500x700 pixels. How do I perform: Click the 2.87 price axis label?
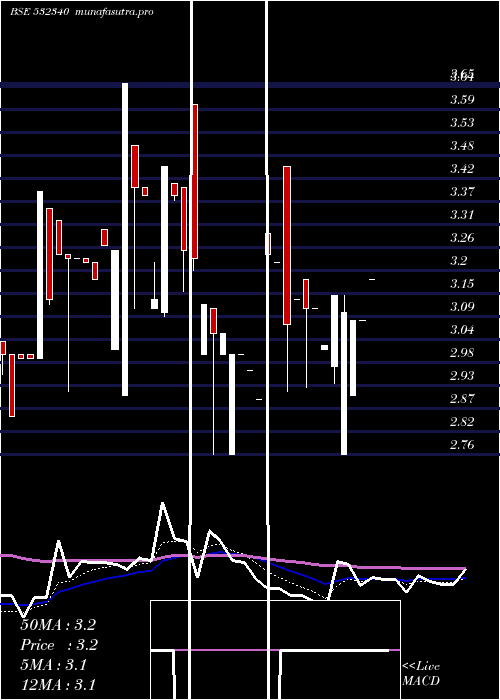[x=462, y=399]
